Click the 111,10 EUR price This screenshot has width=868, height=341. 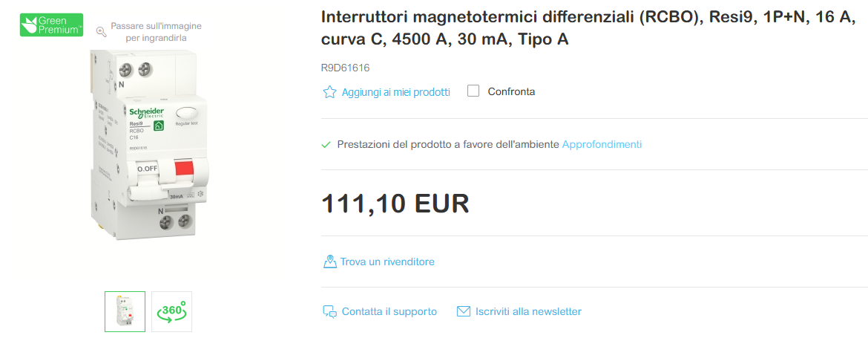click(395, 203)
